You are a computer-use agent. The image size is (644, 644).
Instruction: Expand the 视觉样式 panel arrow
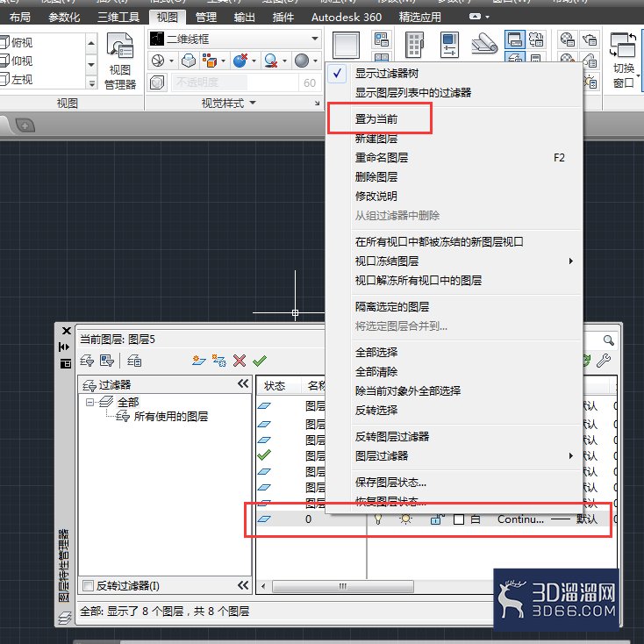click(253, 103)
